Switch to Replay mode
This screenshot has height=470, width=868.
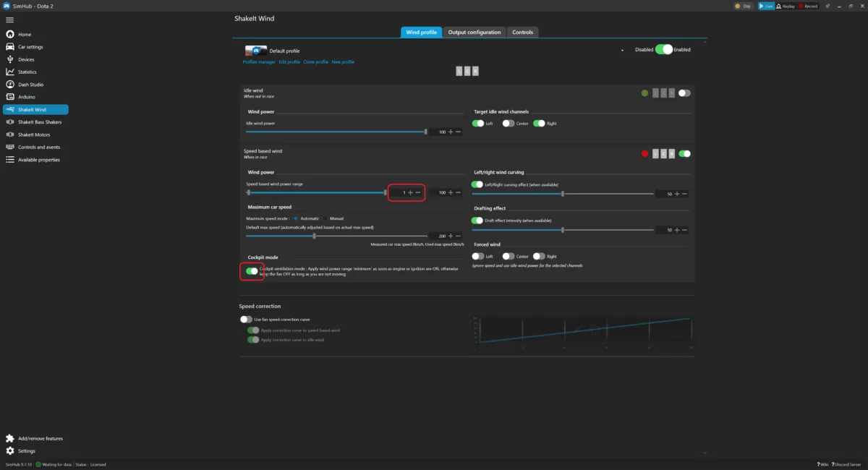(785, 6)
